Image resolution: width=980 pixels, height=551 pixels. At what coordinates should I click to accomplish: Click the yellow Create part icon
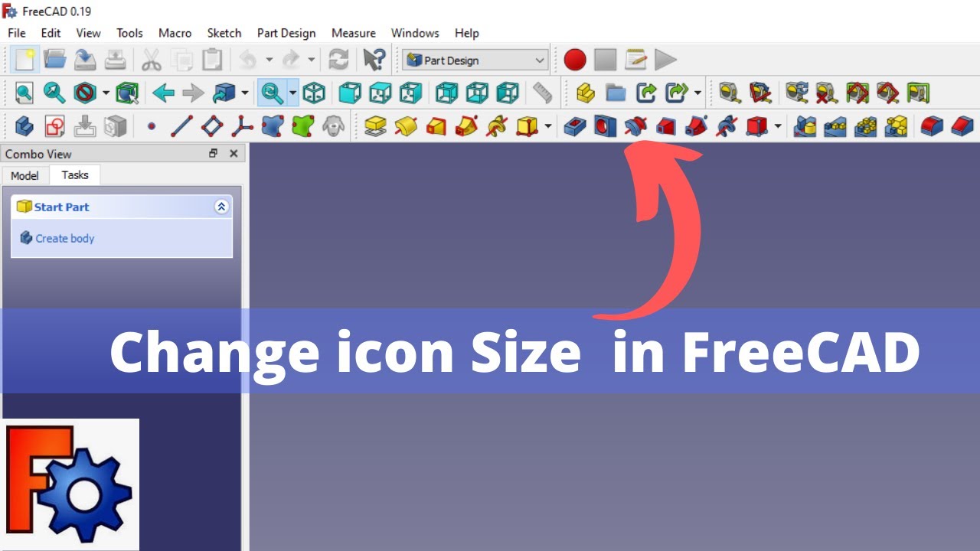tap(586, 93)
